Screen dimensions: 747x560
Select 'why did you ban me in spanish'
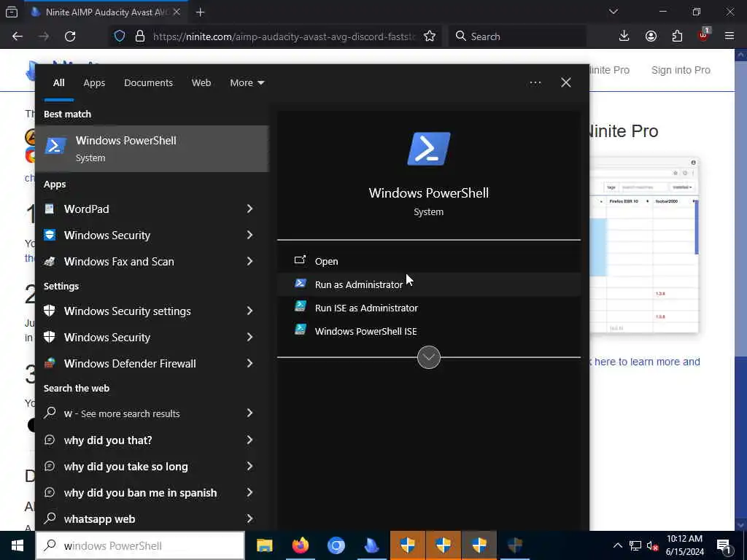click(152, 492)
